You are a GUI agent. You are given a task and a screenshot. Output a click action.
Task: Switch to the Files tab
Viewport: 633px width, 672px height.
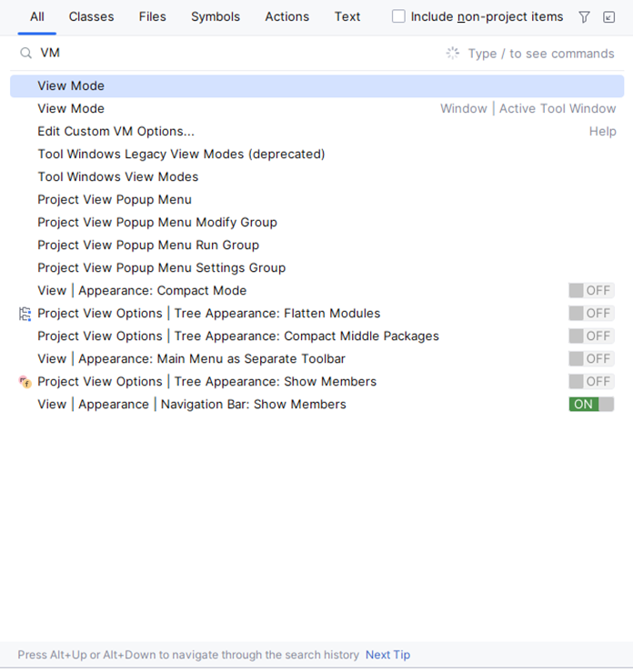[152, 16]
